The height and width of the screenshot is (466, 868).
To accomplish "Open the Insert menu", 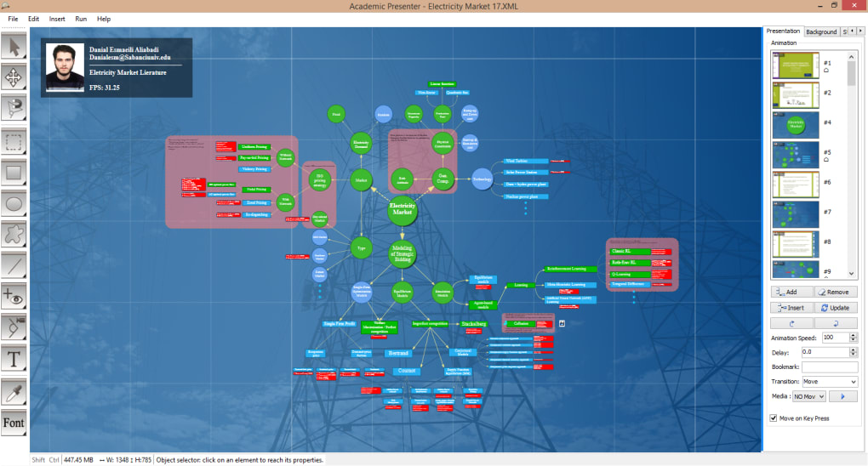I will [57, 19].
